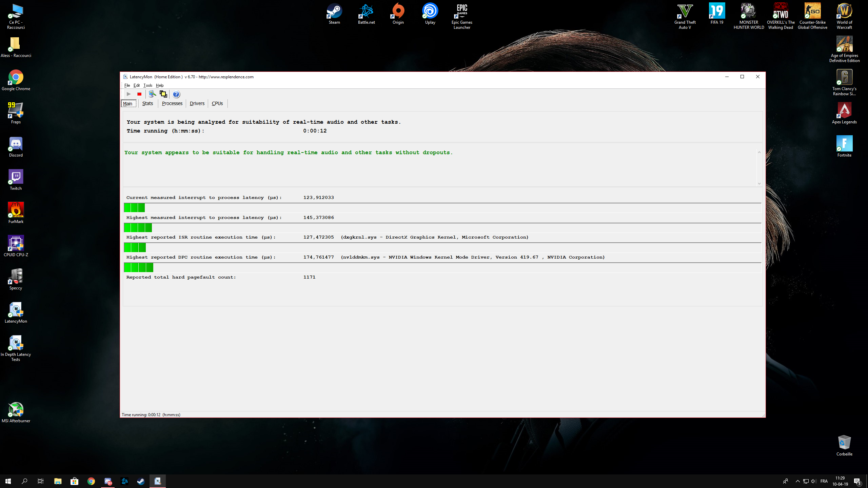Open the Windows notification center
This screenshot has height=488, width=868.
pyautogui.click(x=857, y=481)
